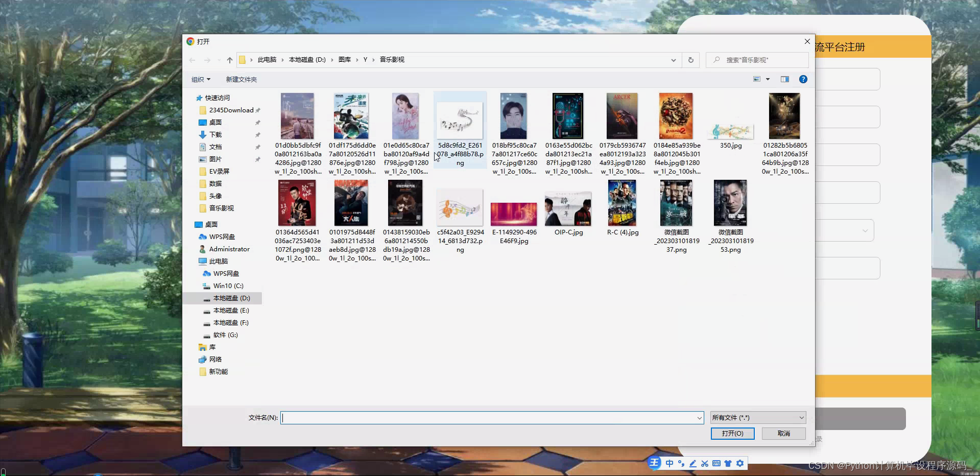980x476 pixels.
Task: Click the 搜索"音乐影视" search box
Action: (757, 60)
